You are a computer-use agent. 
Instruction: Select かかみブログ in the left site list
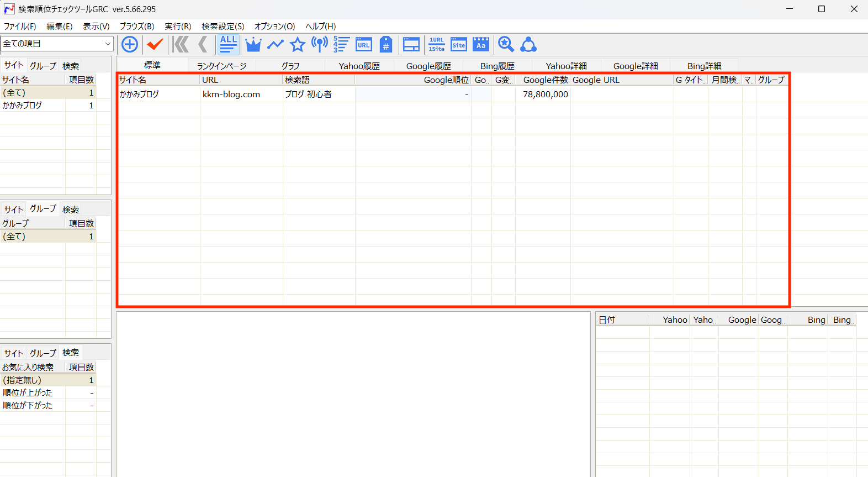(x=49, y=105)
